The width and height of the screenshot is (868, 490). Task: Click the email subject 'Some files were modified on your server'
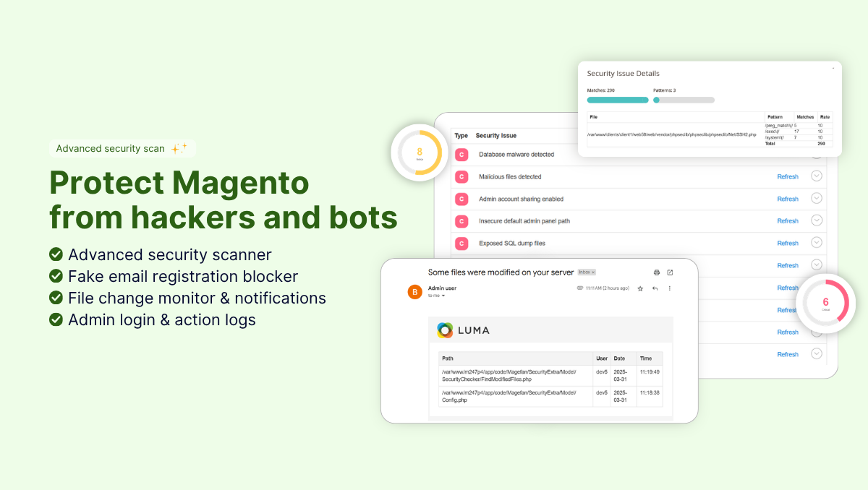501,272
